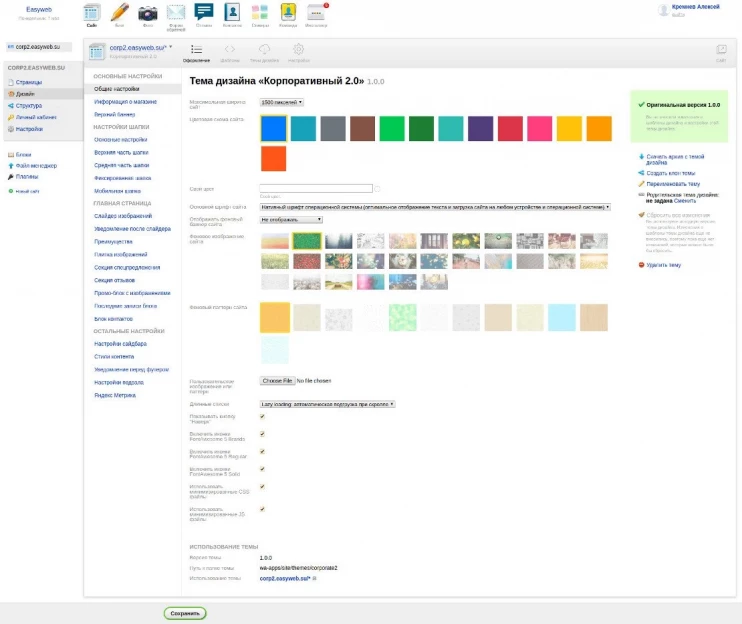Open the maximum site width dropdown

(281, 102)
